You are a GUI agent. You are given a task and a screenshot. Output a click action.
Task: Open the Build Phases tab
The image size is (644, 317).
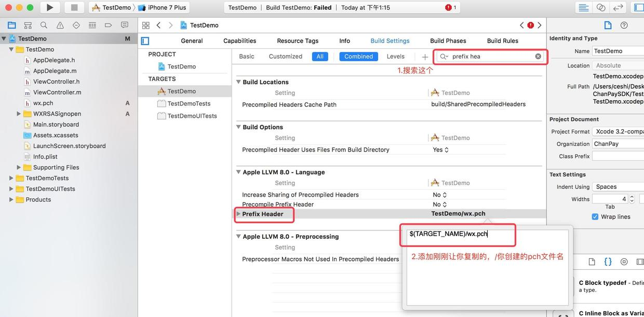point(448,41)
